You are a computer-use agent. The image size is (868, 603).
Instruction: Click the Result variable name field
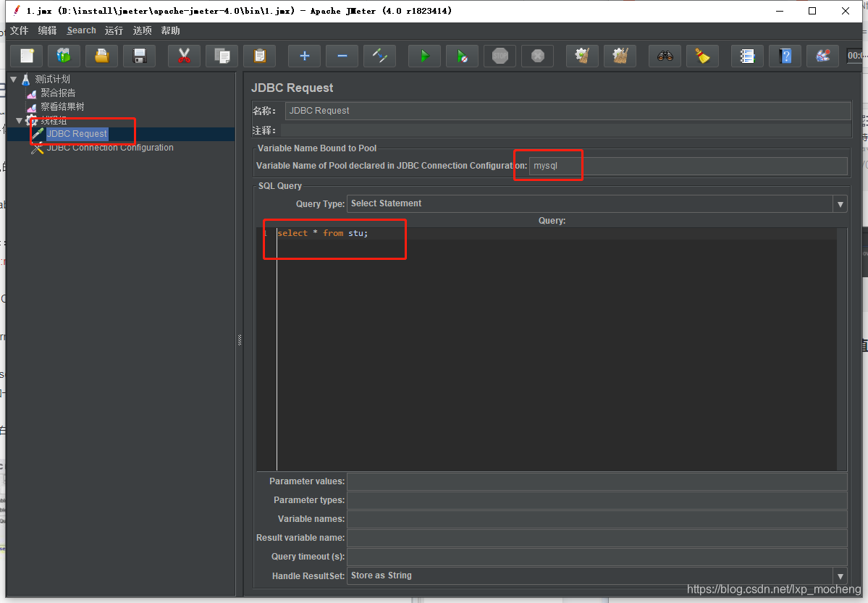pyautogui.click(x=597, y=538)
